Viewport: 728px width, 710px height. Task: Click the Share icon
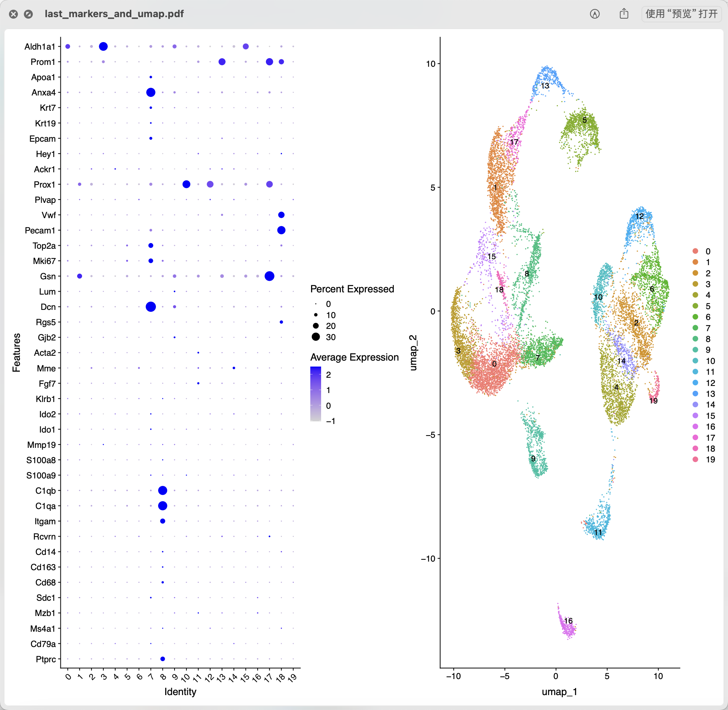pos(624,14)
